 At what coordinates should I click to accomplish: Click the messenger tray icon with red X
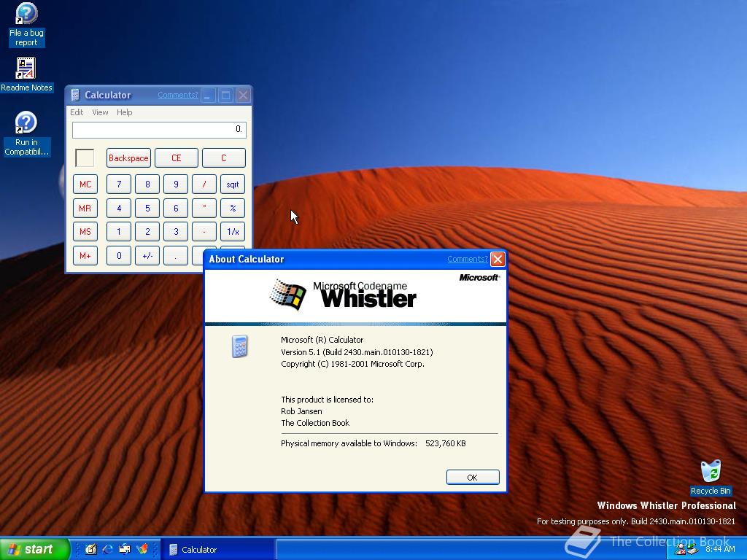[x=681, y=550]
